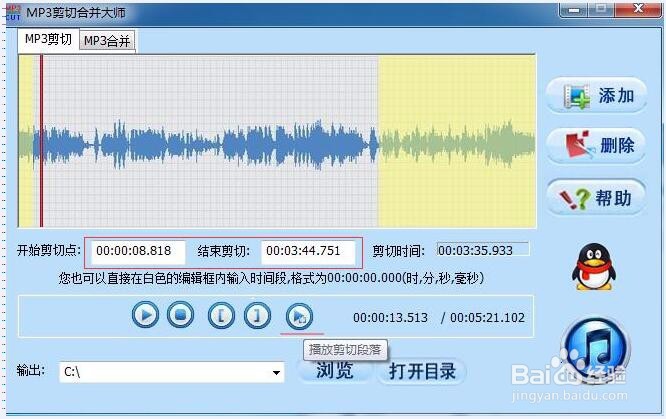Click the output path field showing C:\

tap(172, 373)
